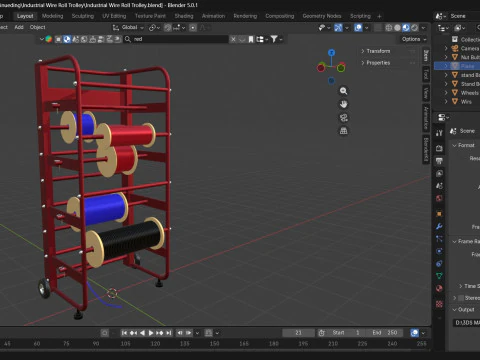This screenshot has width=480, height=360.
Task: Open pivot point dropdown
Action: [154, 28]
